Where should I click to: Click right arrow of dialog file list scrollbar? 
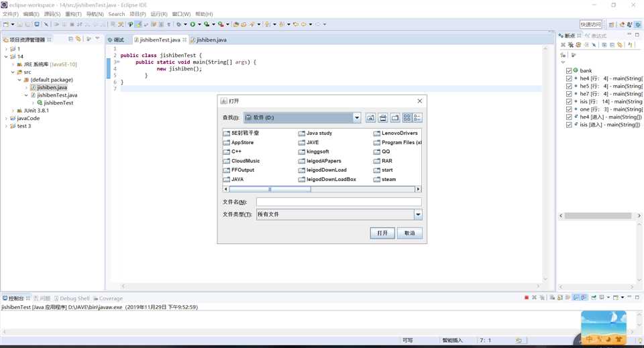pos(418,189)
